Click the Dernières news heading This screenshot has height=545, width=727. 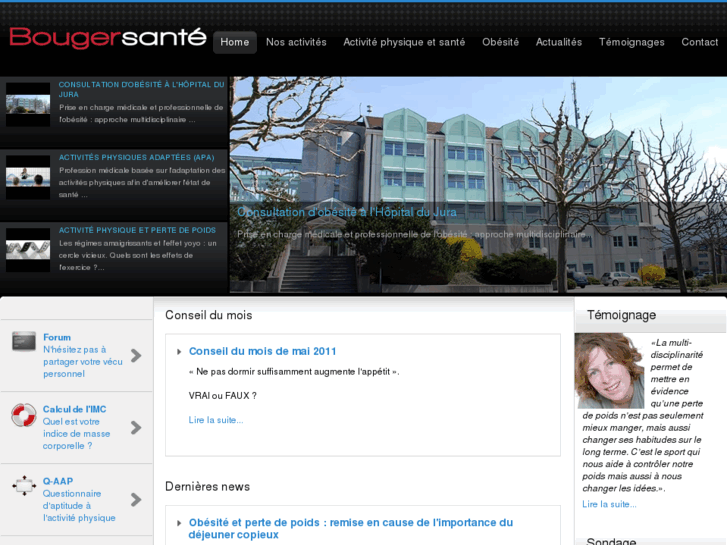point(207,487)
